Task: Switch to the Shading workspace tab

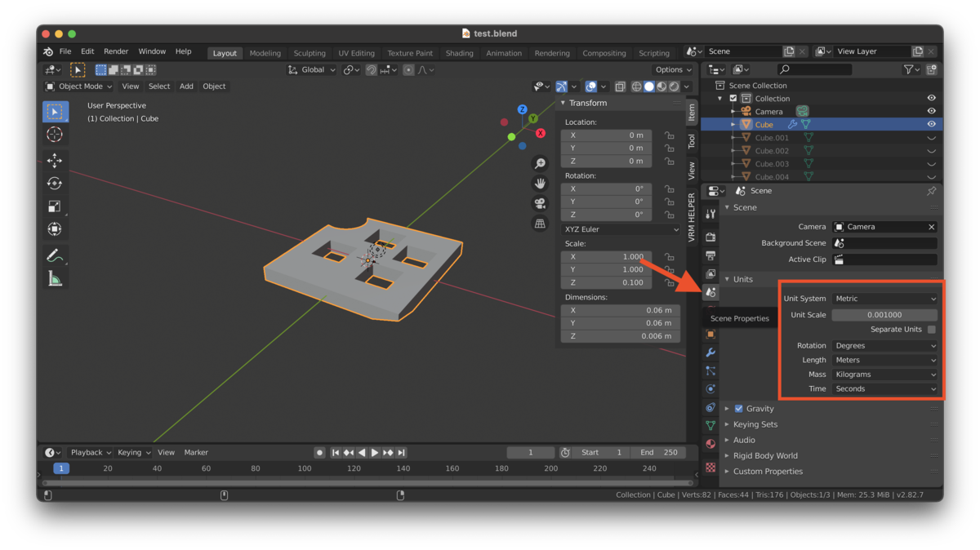Action: tap(459, 53)
